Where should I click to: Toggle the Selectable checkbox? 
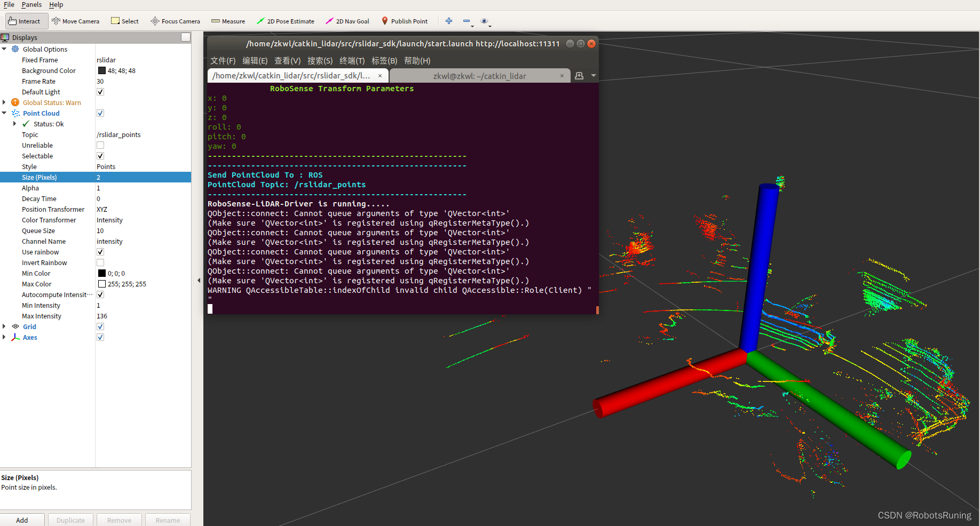[100, 156]
